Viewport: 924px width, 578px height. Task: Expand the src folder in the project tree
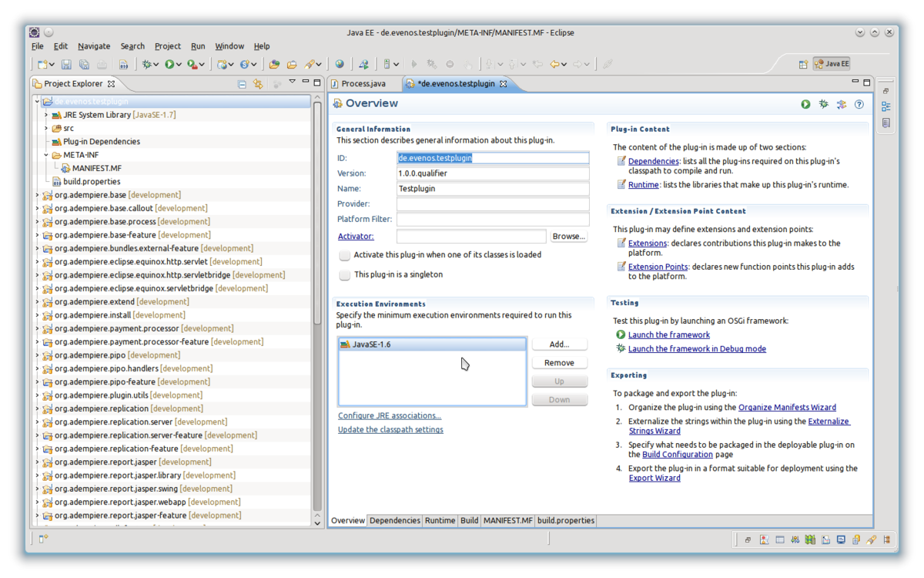[x=46, y=128]
